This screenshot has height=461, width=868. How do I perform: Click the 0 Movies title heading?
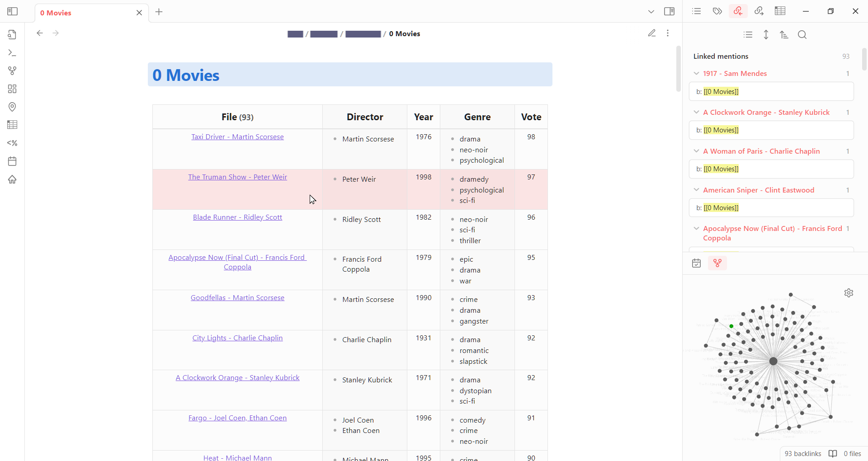pos(186,75)
